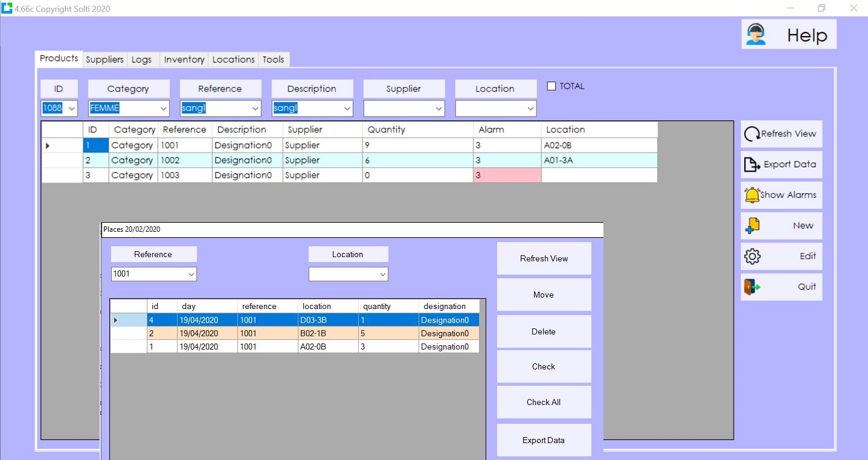Switch to the Inventory tab
The width and height of the screenshot is (868, 460).
[x=184, y=59]
